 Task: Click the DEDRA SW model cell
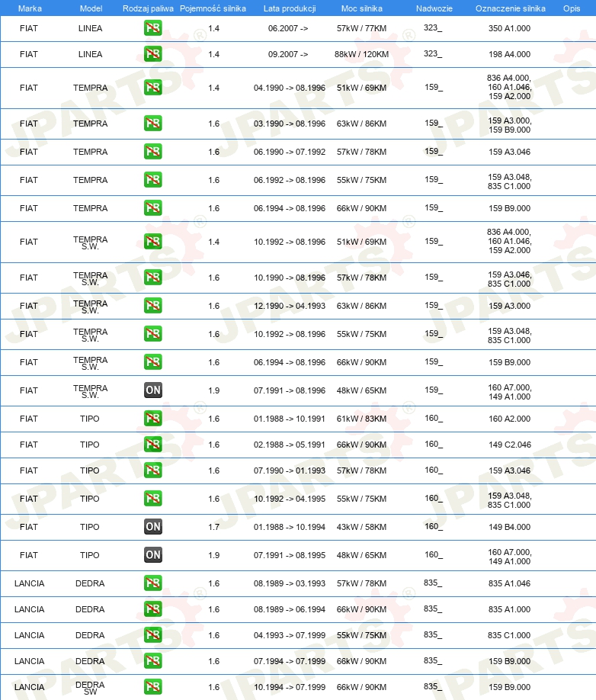(90, 688)
